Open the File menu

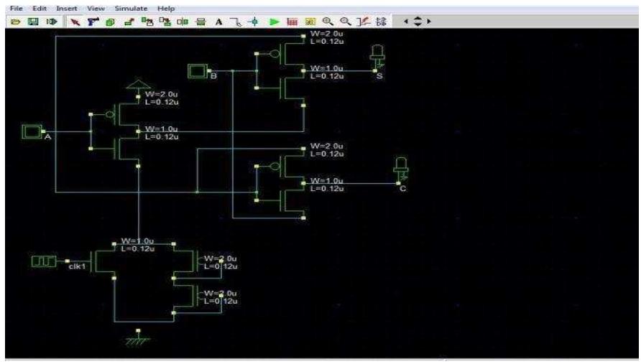[x=17, y=8]
